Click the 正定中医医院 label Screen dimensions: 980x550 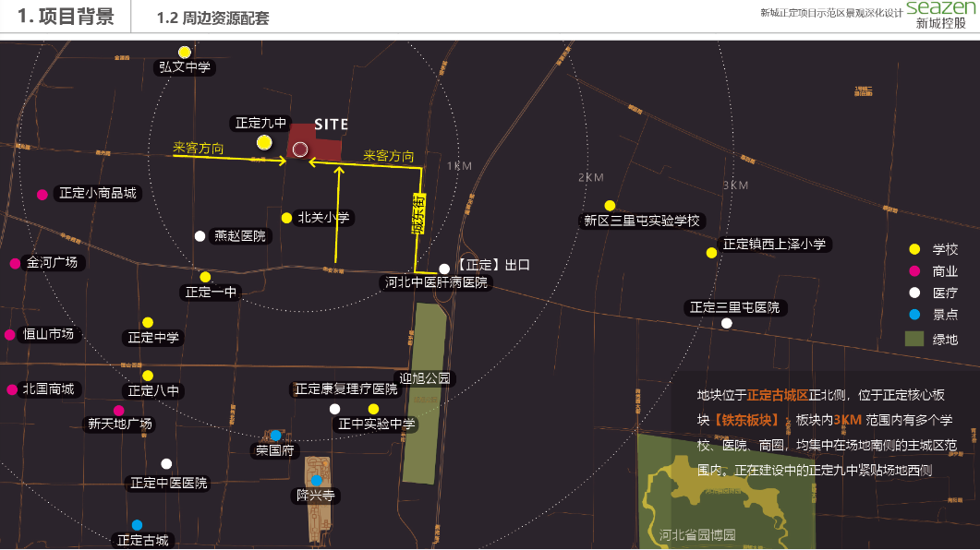pos(169,483)
